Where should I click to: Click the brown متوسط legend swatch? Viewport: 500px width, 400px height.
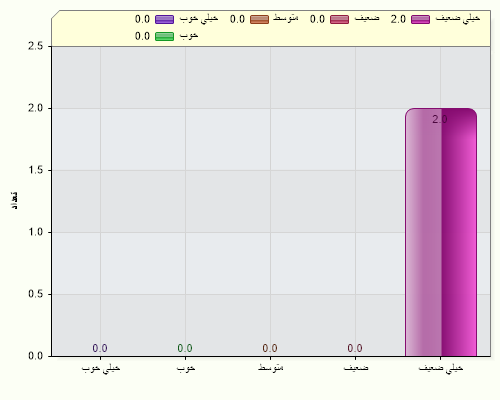pos(259,19)
